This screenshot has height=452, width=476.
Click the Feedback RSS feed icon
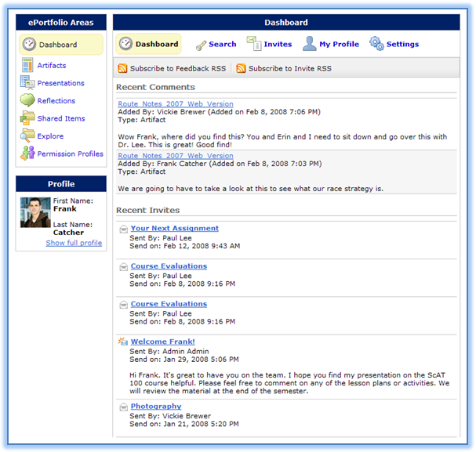122,68
